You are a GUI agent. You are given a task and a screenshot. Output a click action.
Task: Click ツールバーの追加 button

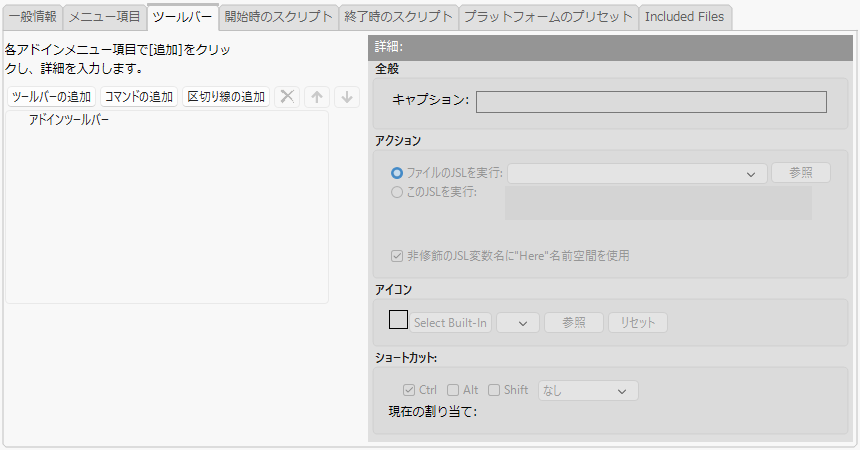coord(52,97)
